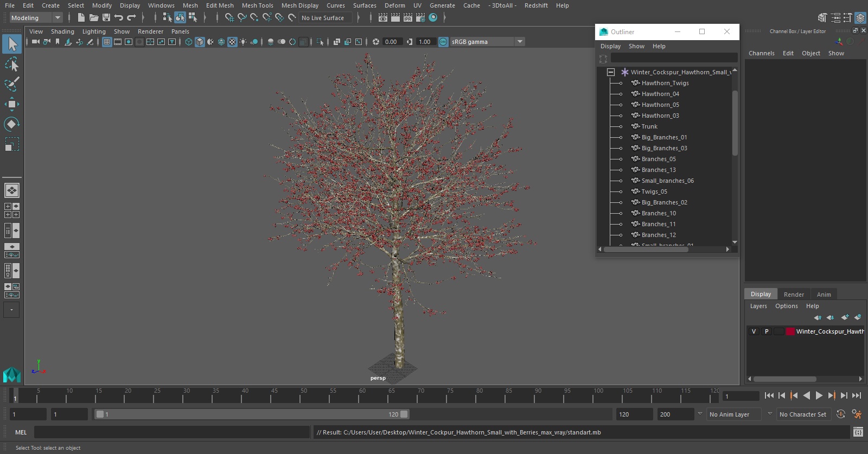Click Outliner scroll up arrow
This screenshot has width=868, height=454.
point(735,70)
